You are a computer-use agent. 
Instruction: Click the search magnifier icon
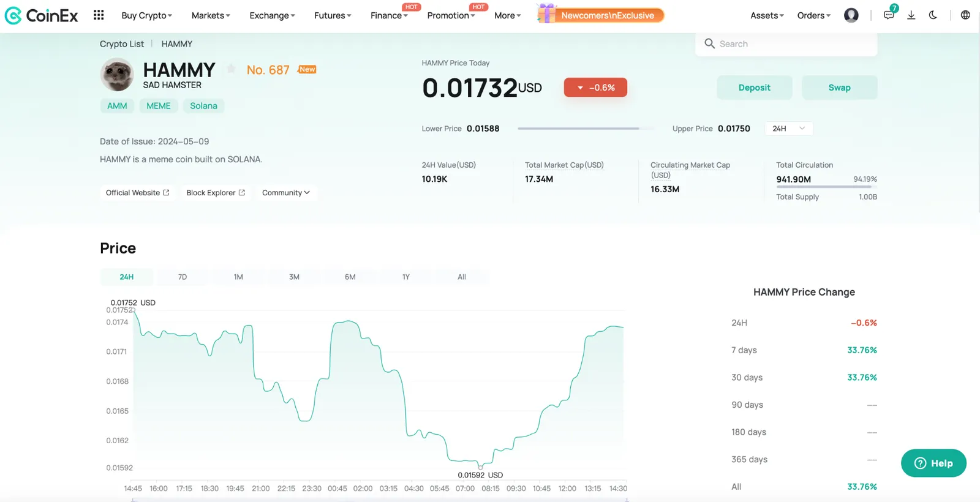pyautogui.click(x=710, y=43)
